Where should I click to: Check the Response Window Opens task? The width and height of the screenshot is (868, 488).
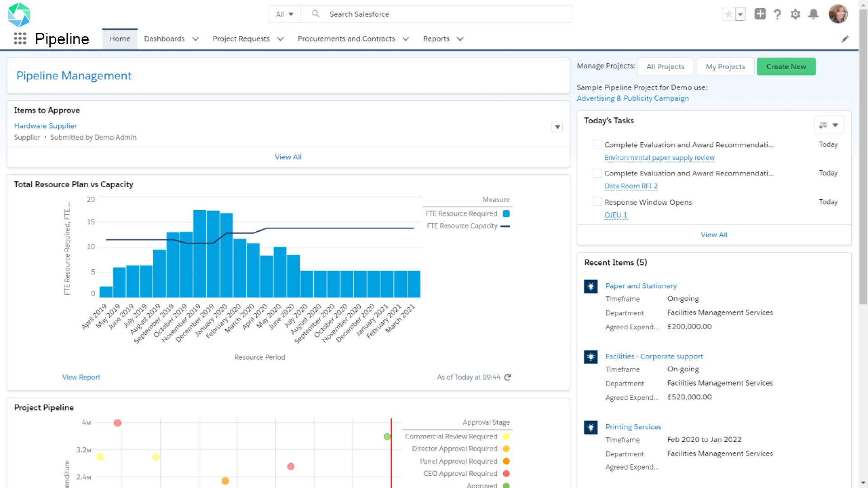pos(597,201)
